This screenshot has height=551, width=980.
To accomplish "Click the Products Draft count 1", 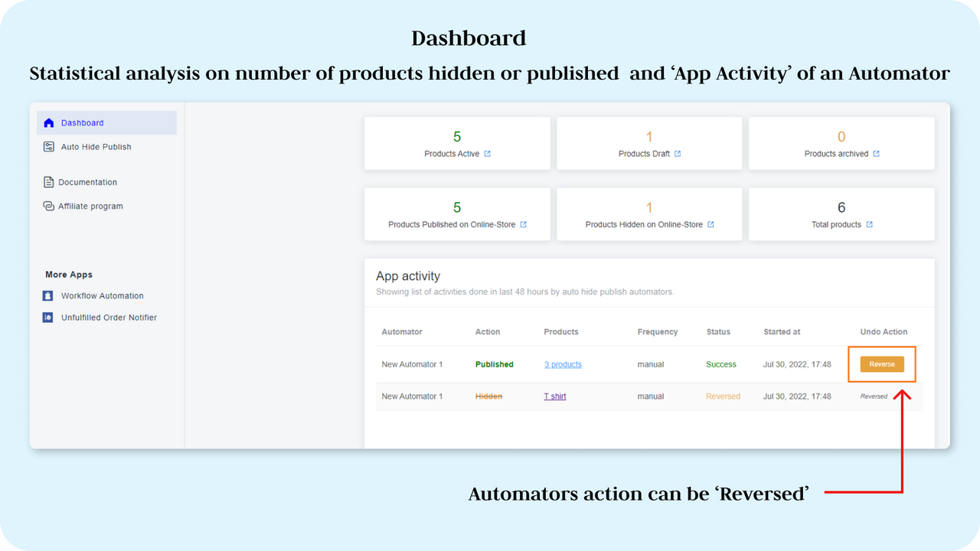I will (649, 137).
